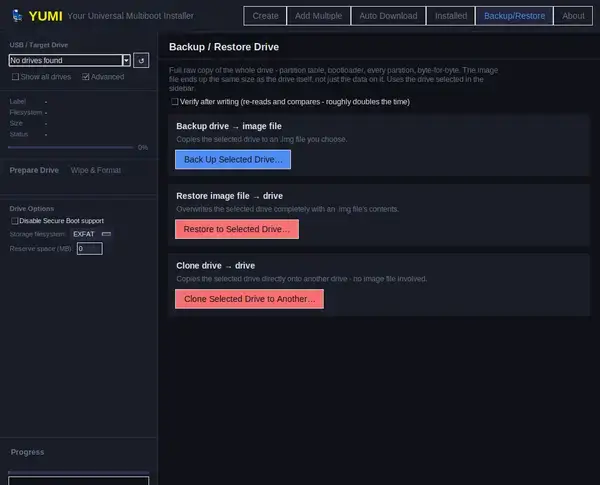Click the Progress section label

click(27, 452)
